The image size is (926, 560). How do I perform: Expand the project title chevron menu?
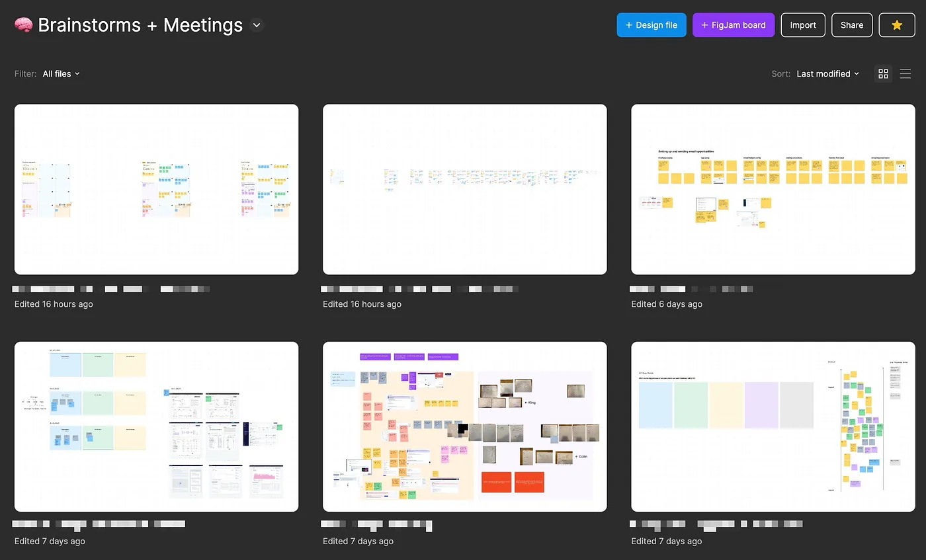[257, 26]
